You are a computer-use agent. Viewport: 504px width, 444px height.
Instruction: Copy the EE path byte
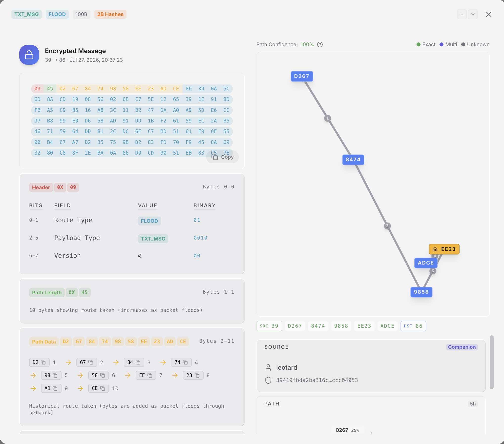click(150, 375)
